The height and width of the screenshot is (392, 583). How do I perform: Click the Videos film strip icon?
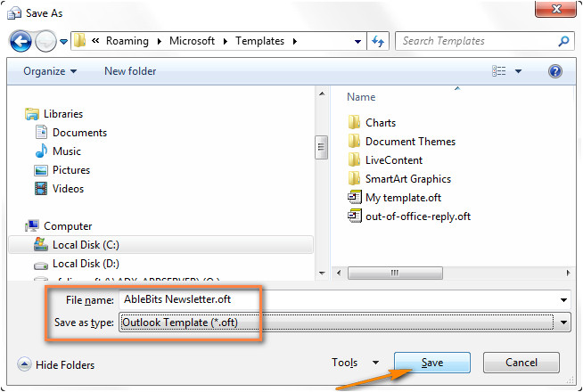pos(41,189)
